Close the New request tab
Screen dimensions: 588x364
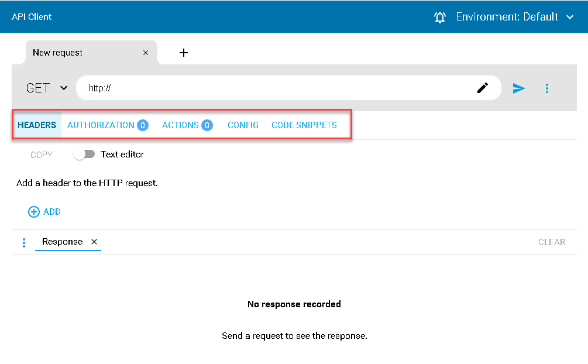[x=146, y=53]
